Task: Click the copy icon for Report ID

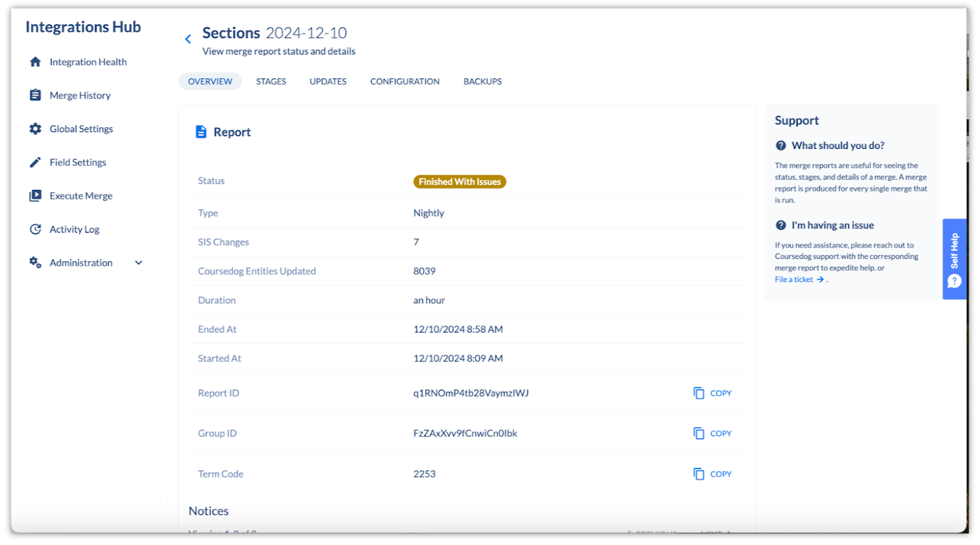Action: (699, 393)
